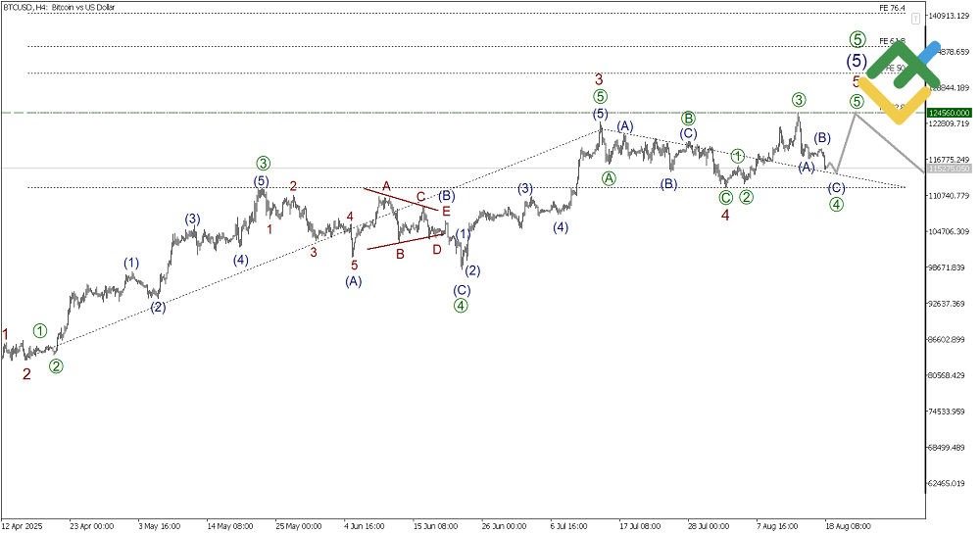Select the lower red triangle trendline
Screen dimensions: 980x534
click(x=406, y=242)
